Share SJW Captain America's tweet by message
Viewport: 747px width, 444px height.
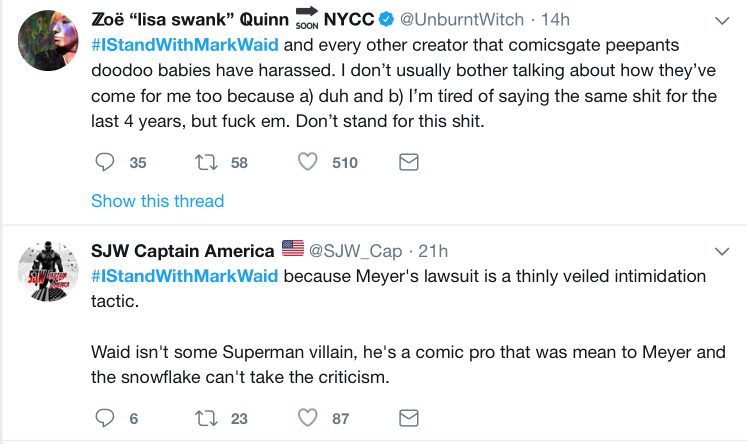tap(409, 418)
